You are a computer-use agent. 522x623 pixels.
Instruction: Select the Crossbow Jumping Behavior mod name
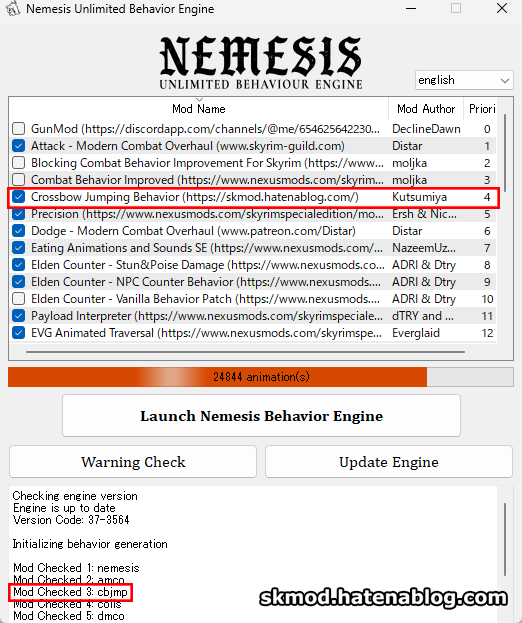(195, 197)
